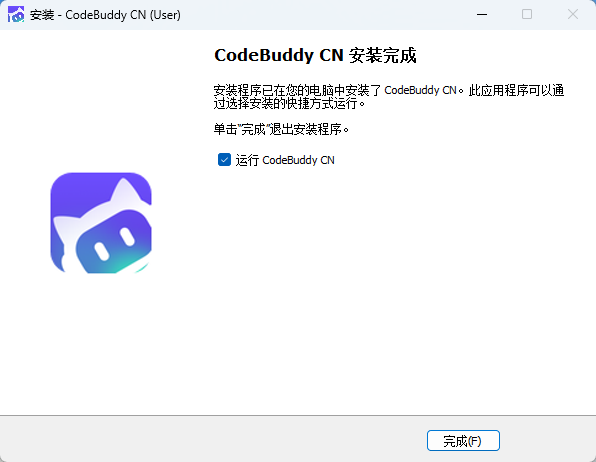Click the second line 过选择安装的快捷方式运行
The image size is (596, 462).
point(289,103)
